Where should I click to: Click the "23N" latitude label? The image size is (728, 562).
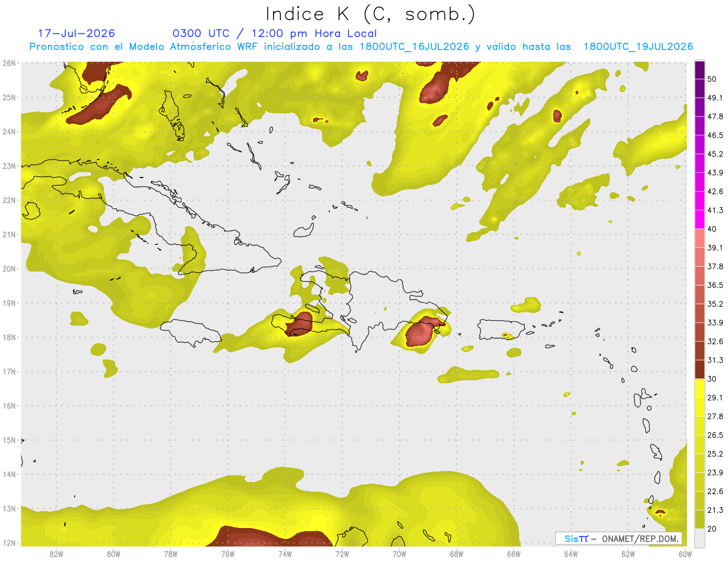point(8,166)
